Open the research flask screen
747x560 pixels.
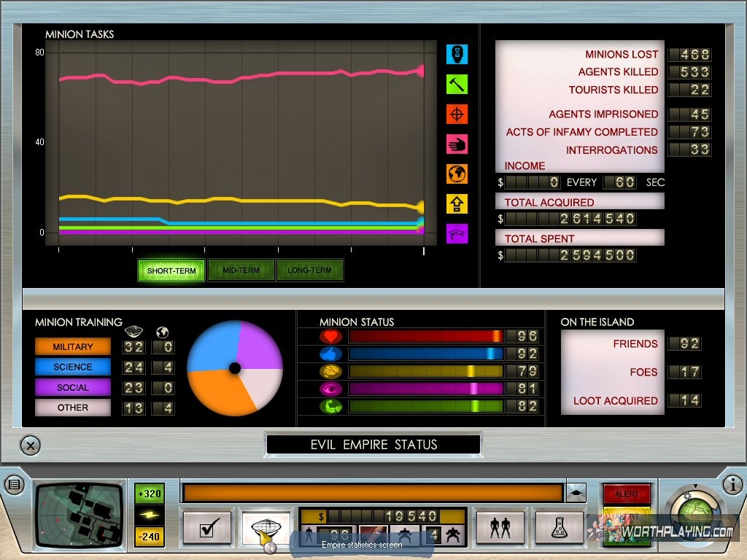tap(559, 528)
